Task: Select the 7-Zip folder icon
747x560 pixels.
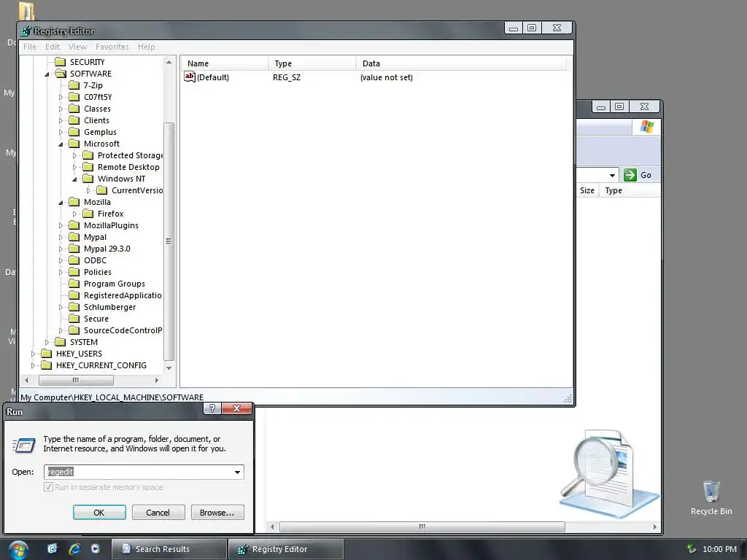Action: (74, 85)
